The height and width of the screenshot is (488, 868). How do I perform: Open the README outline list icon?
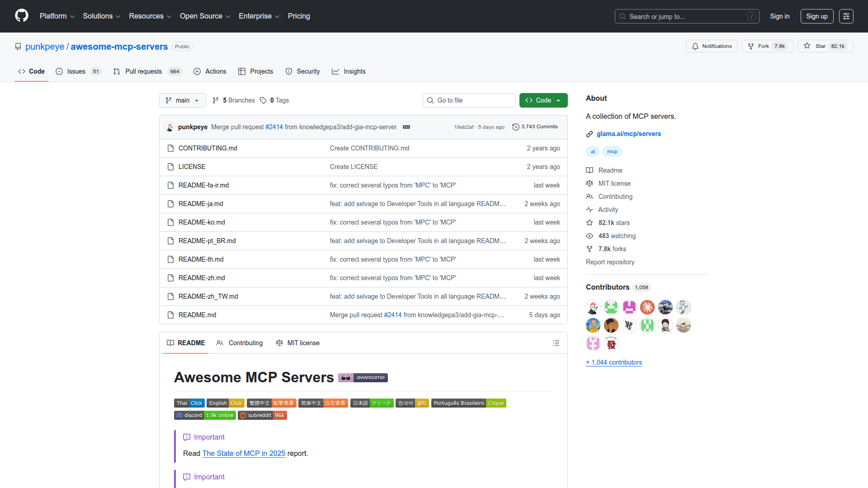tap(556, 343)
